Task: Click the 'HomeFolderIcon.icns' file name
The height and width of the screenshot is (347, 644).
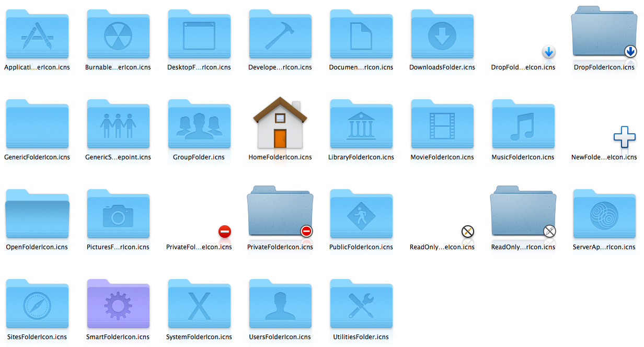Action: 280,157
